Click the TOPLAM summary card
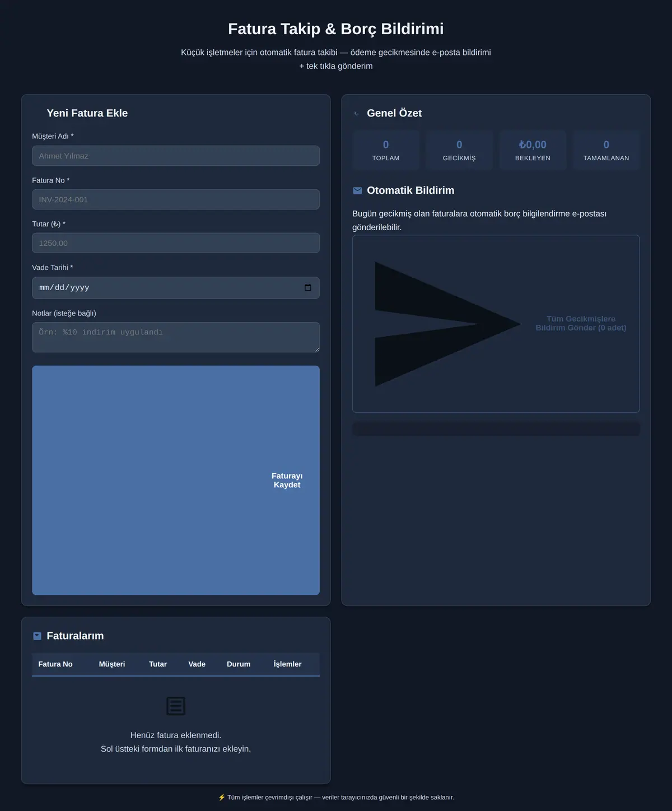This screenshot has width=672, height=811. click(386, 150)
